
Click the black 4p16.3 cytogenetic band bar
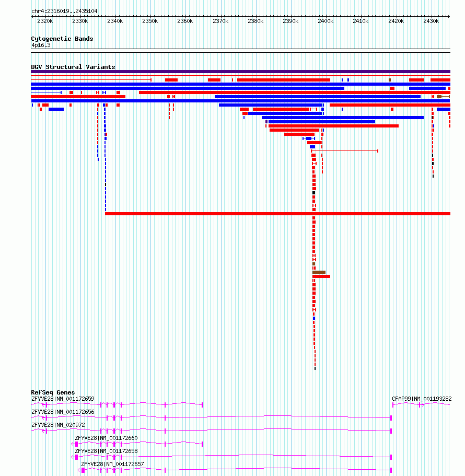pos(240,51)
